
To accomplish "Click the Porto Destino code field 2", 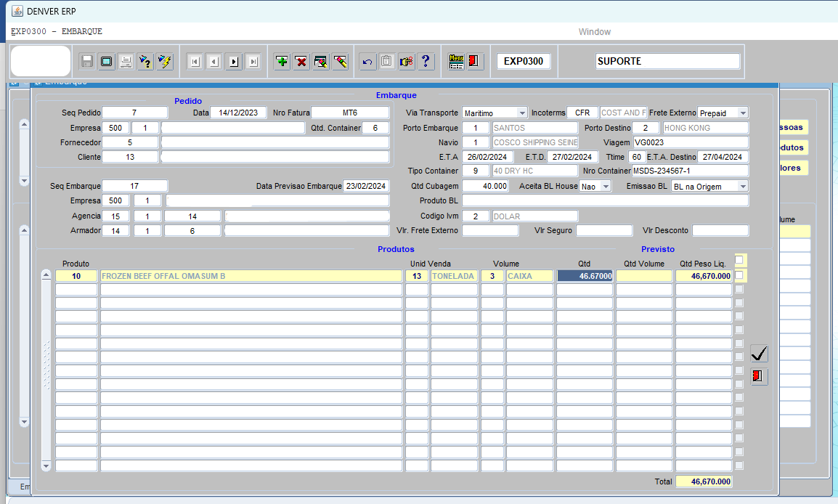I will point(646,128).
